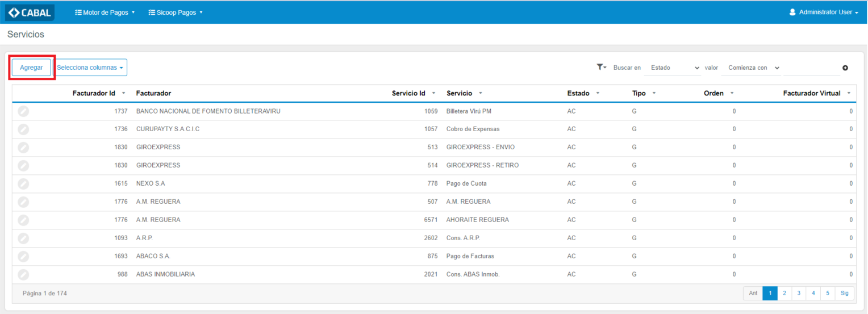
Task: Click the CABAL logo
Action: tap(30, 12)
